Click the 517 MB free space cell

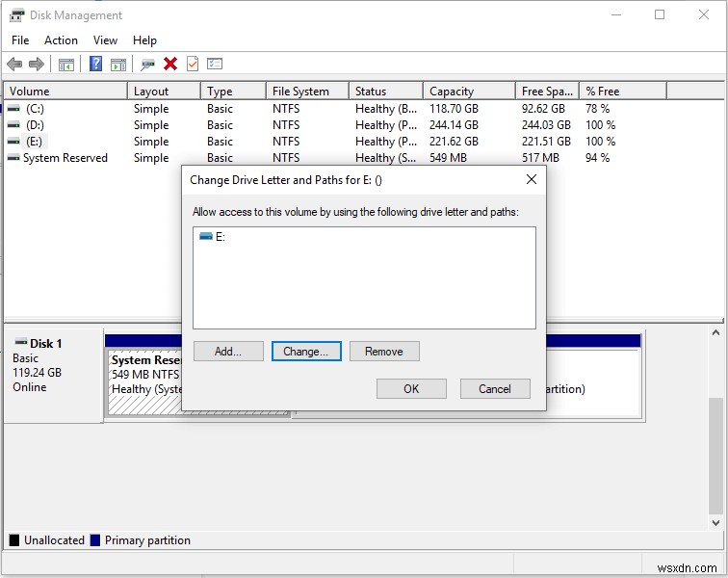pos(540,158)
